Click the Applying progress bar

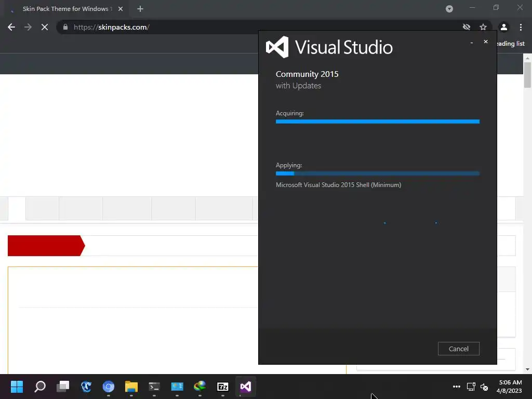click(x=377, y=174)
